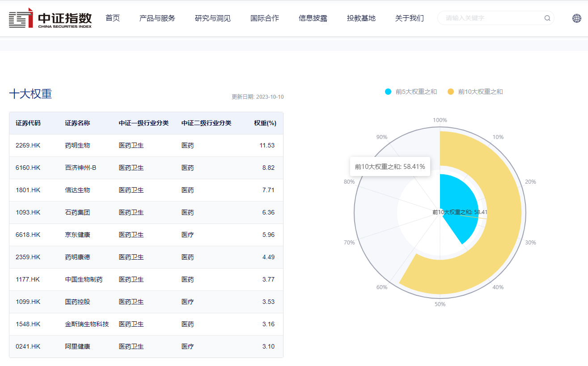
Task: Select stock code 1177.HK
Action: pos(28,279)
